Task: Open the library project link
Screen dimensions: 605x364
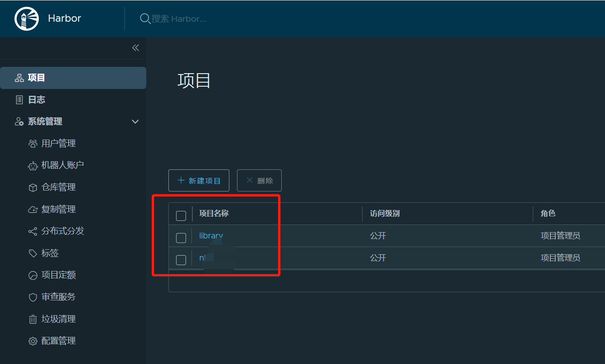Action: pos(210,235)
